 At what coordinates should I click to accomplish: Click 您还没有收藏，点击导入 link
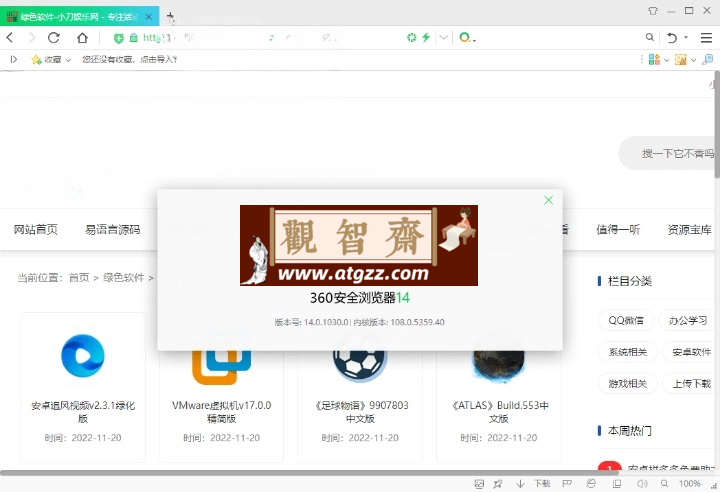(x=129, y=59)
